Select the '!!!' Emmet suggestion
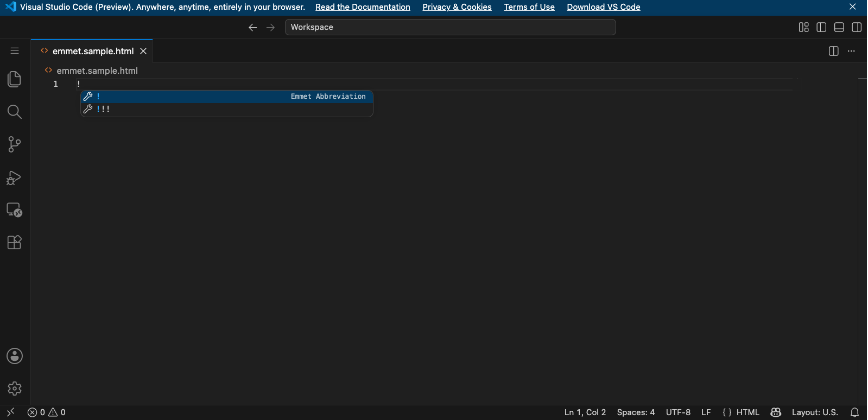868x420 pixels. [x=227, y=109]
